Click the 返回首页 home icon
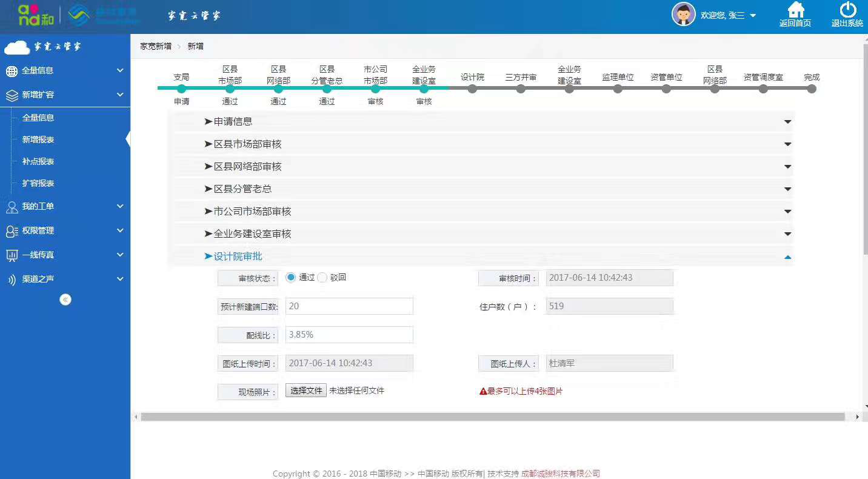This screenshot has width=868, height=479. tap(795, 10)
